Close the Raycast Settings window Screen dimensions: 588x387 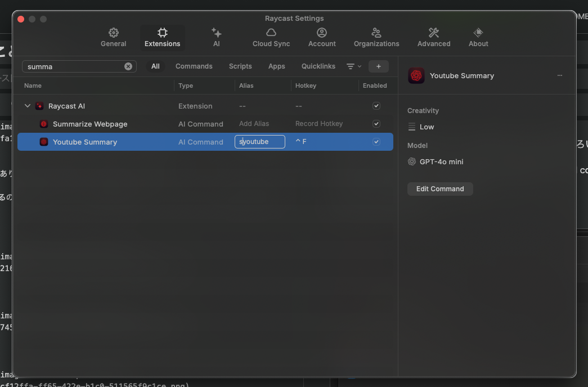21,19
